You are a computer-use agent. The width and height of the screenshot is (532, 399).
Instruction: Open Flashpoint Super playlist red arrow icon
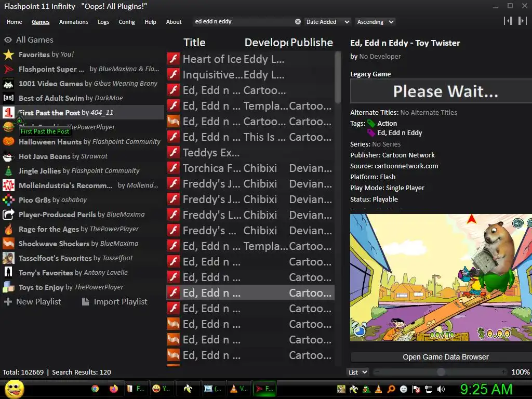click(x=8, y=69)
